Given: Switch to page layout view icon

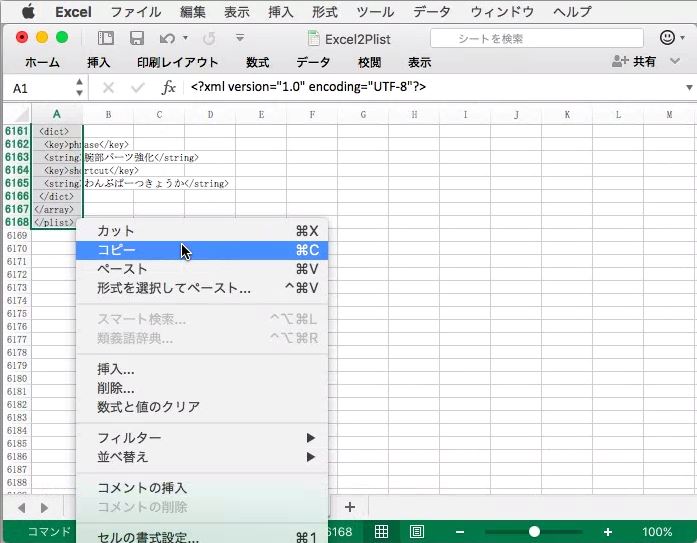Looking at the screenshot, I should 417,531.
